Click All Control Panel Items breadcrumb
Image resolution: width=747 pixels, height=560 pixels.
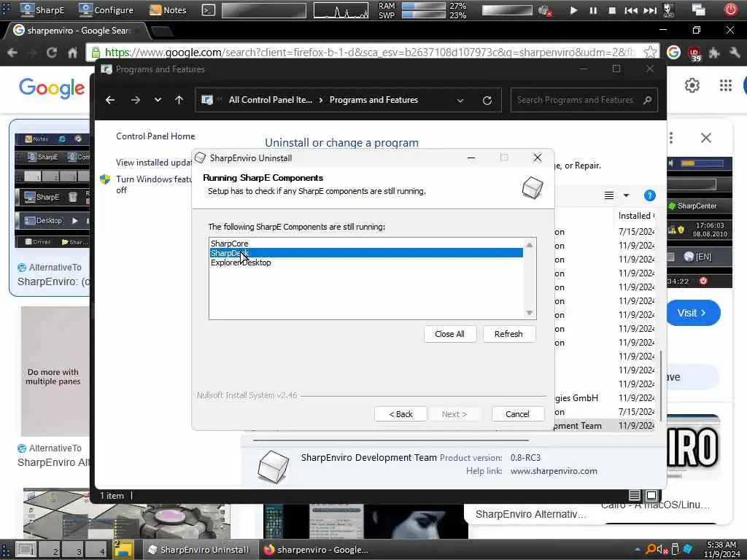coord(270,100)
